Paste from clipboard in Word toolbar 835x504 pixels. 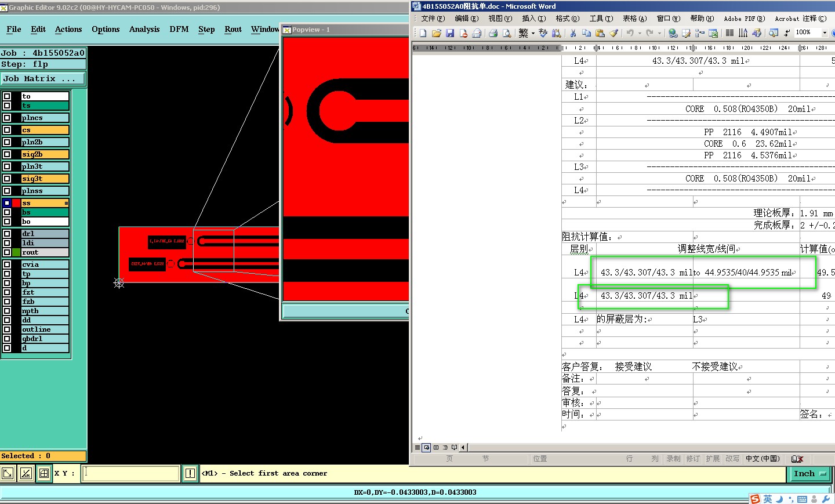600,33
